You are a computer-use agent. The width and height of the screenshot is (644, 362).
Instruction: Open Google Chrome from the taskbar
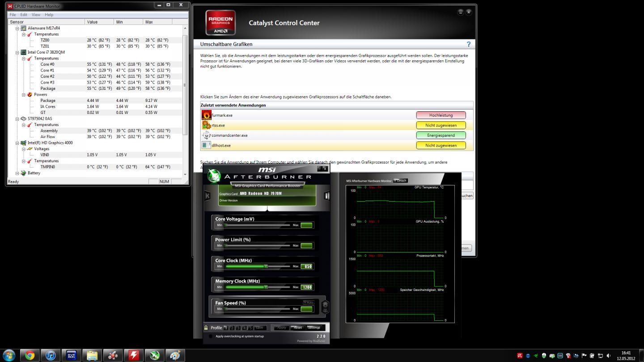[x=30, y=355]
